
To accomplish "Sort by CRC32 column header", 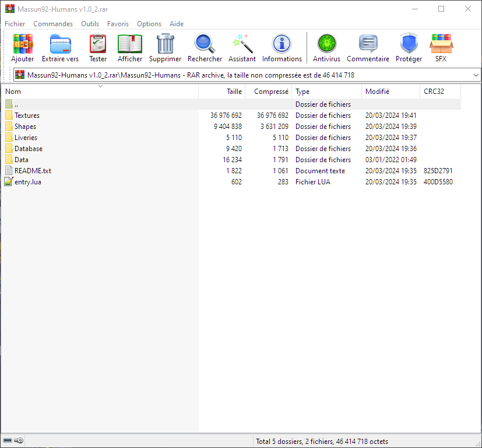I will click(x=440, y=92).
